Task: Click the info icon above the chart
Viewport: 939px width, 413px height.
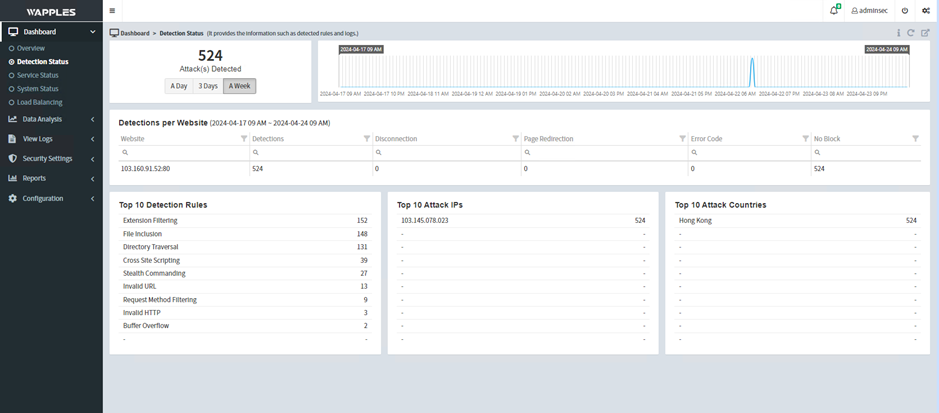Action: click(898, 33)
